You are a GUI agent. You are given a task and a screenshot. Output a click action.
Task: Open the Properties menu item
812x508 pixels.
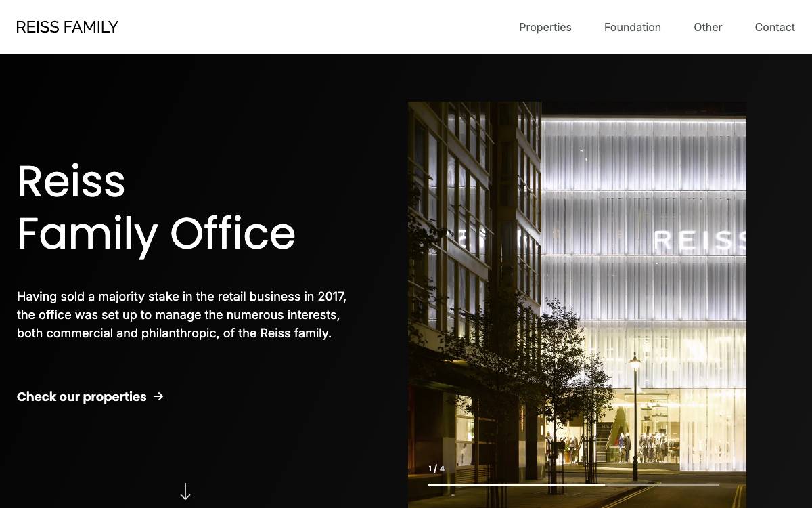(545, 27)
